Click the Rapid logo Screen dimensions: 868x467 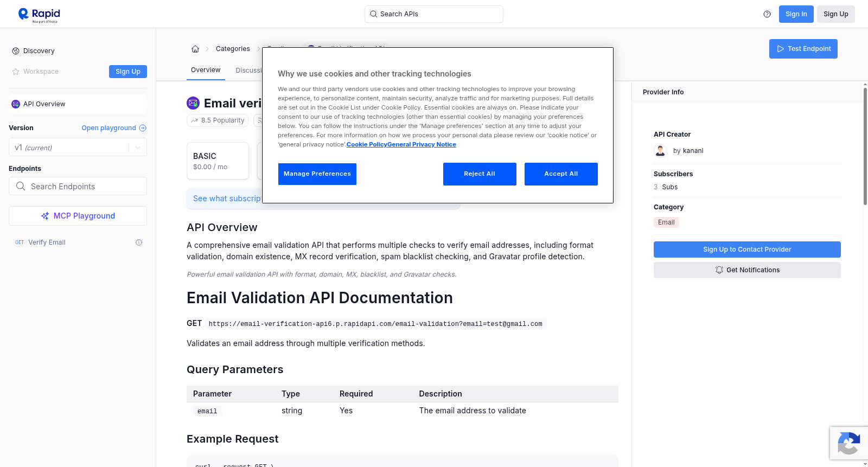[39, 15]
